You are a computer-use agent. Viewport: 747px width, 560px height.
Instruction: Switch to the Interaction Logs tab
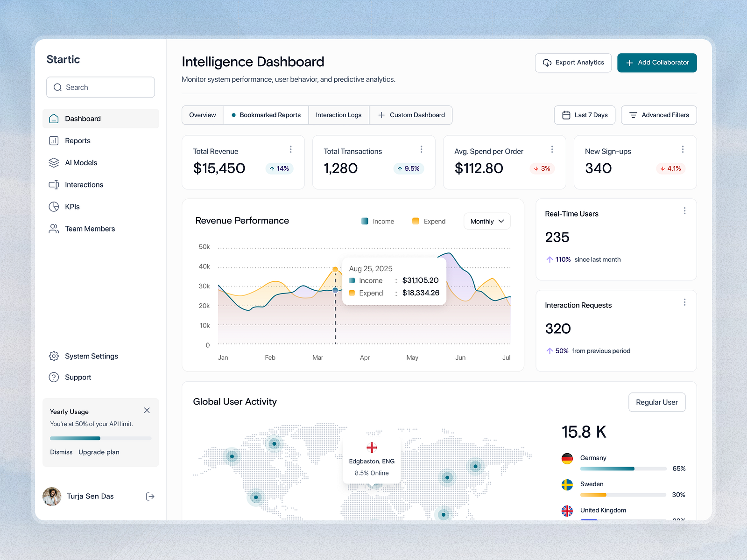click(338, 115)
